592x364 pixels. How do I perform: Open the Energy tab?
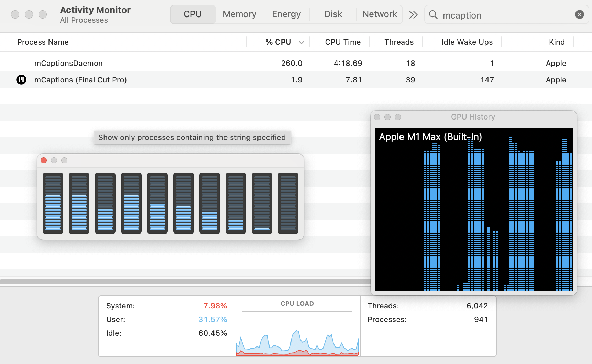[x=286, y=14]
